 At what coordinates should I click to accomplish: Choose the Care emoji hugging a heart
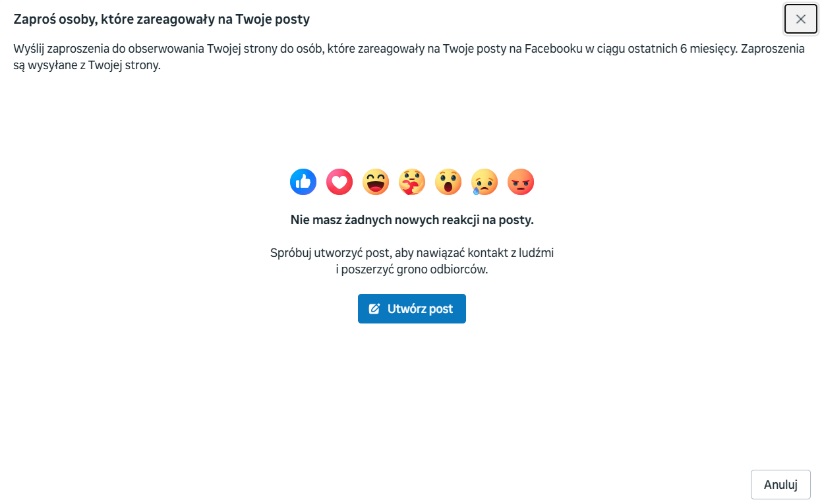[412, 182]
